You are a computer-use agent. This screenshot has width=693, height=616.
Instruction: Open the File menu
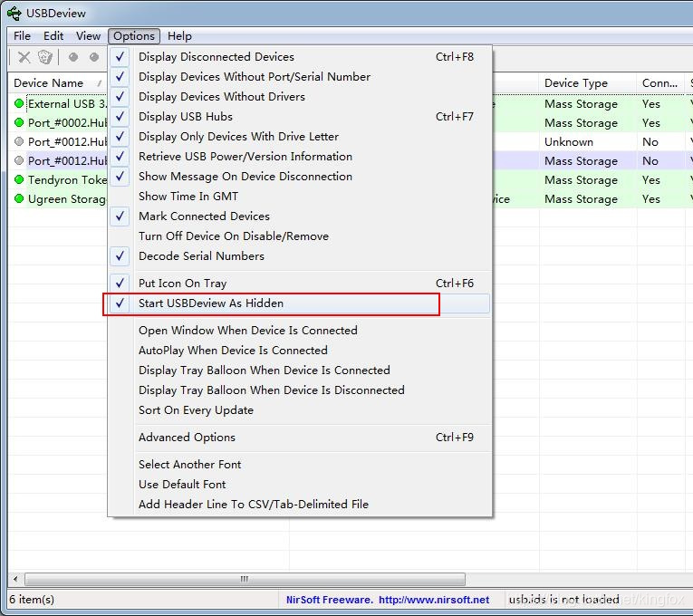[22, 36]
